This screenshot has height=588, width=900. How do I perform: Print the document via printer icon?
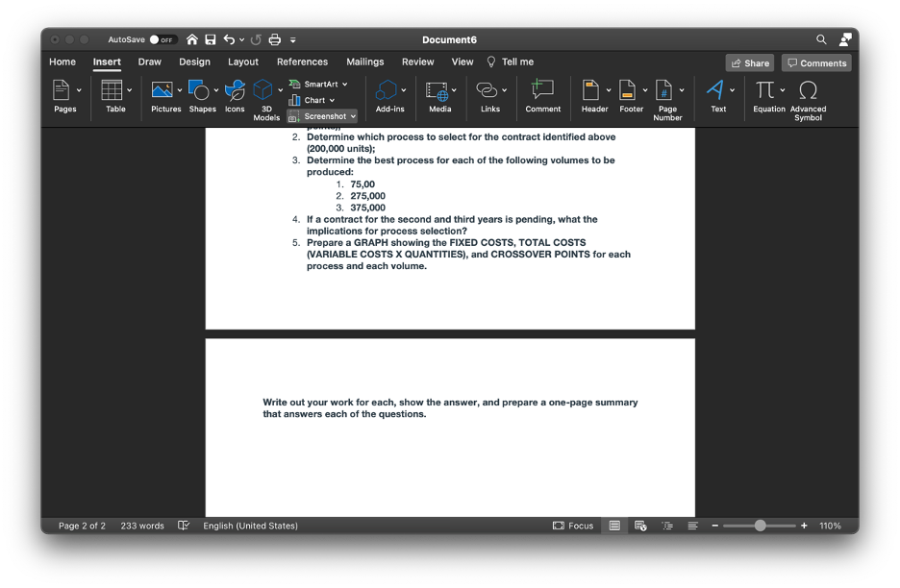pyautogui.click(x=275, y=39)
